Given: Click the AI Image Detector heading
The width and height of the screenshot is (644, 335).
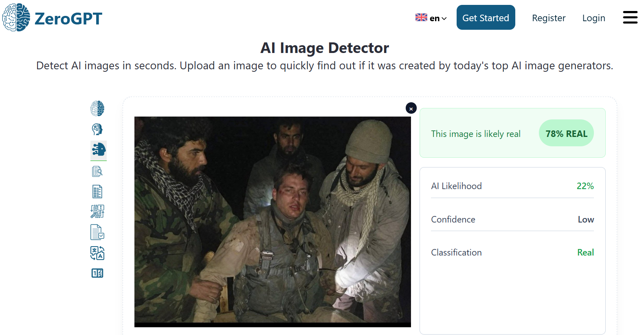Looking at the screenshot, I should tap(325, 48).
